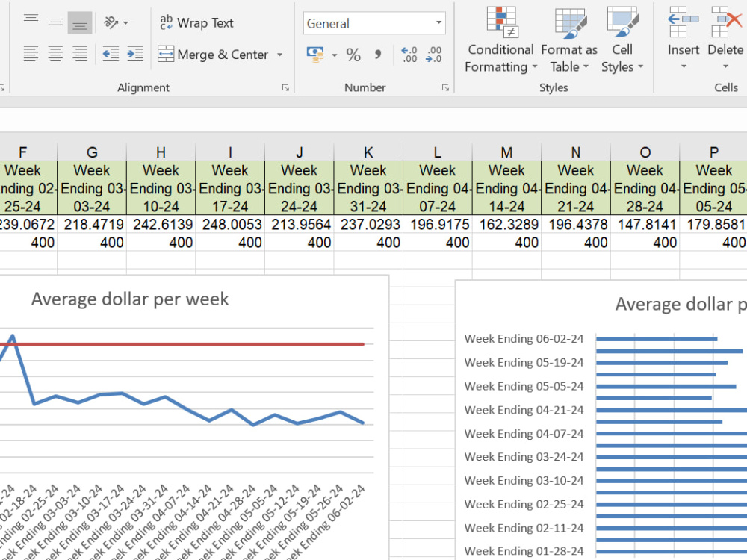
Task: Align text right
Action: pos(80,54)
